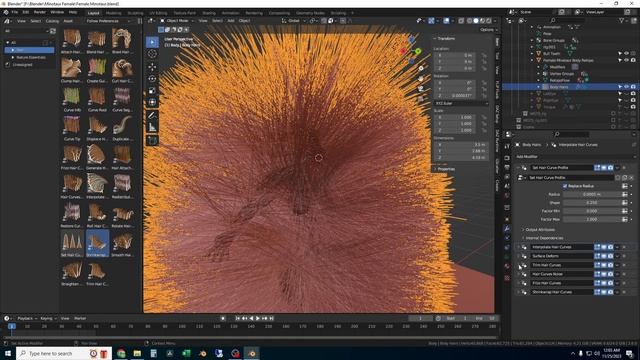
Task: Select the Unassigned catalog
Action: click(22, 65)
